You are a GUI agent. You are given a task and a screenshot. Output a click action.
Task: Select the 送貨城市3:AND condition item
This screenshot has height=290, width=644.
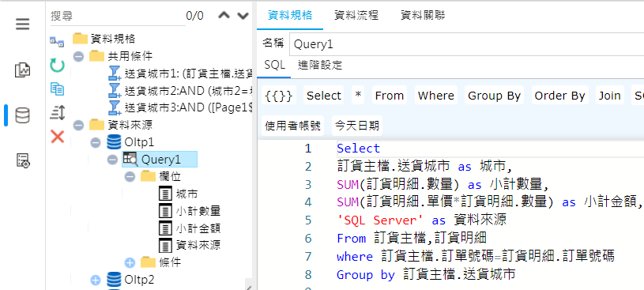[181, 107]
